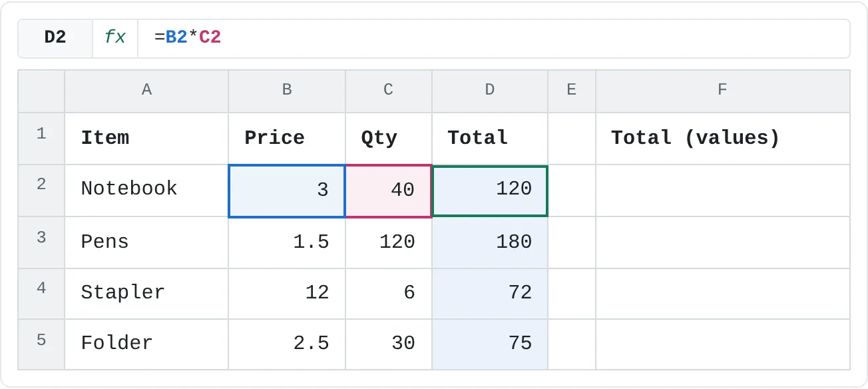The width and height of the screenshot is (868, 389).
Task: Select Stapler quantity cell showing 6
Action: [389, 294]
